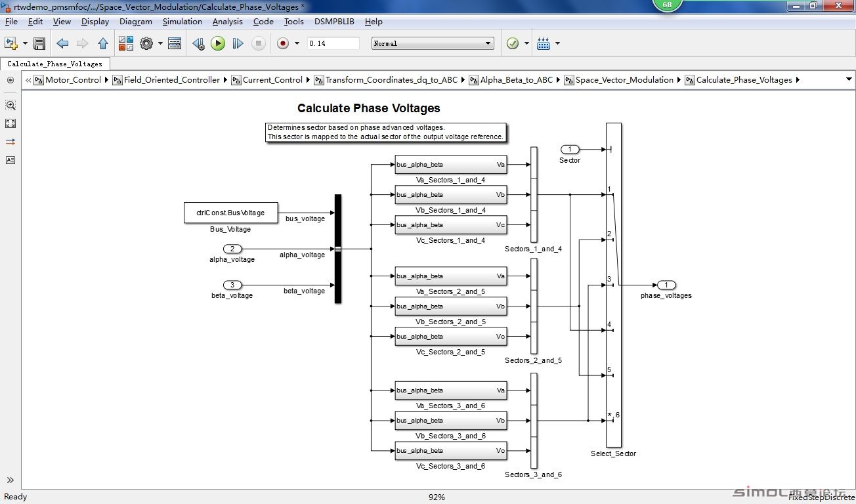Viewport: 856px width, 504px height.
Task: Open Model Configuration Parameters gear
Action: click(146, 43)
